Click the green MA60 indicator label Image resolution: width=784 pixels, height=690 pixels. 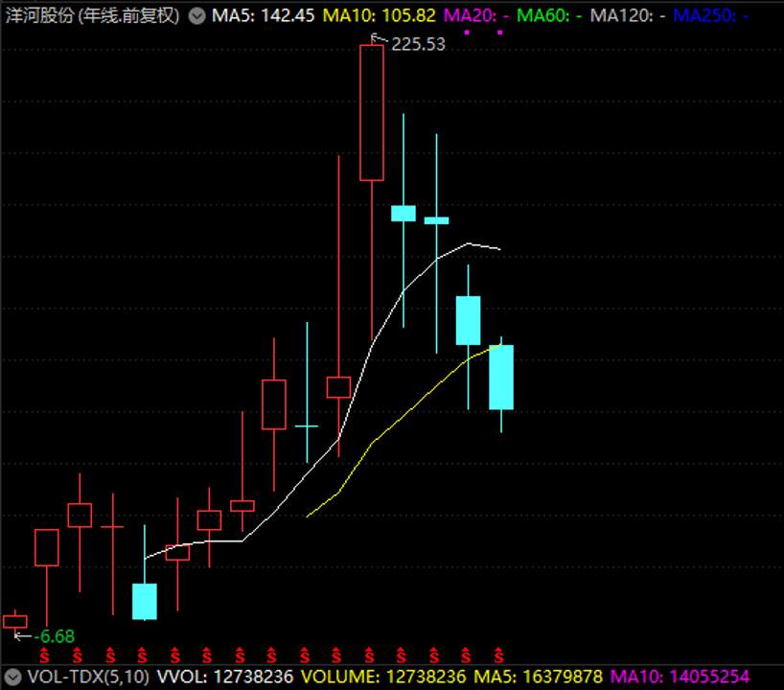550,16
